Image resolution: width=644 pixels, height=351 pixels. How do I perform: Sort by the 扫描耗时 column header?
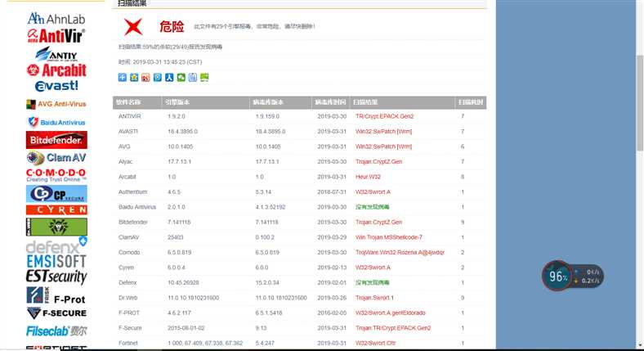[x=471, y=102]
